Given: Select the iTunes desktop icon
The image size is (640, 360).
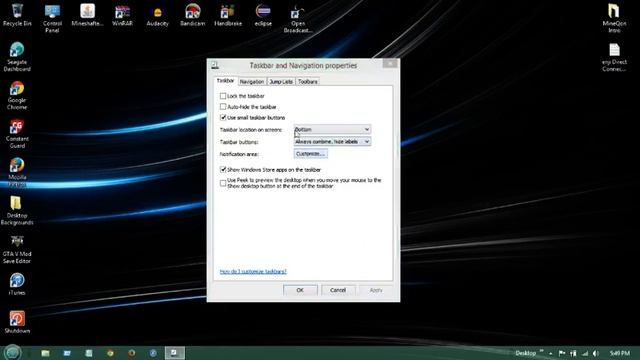Looking at the screenshot, I should pyautogui.click(x=17, y=284).
